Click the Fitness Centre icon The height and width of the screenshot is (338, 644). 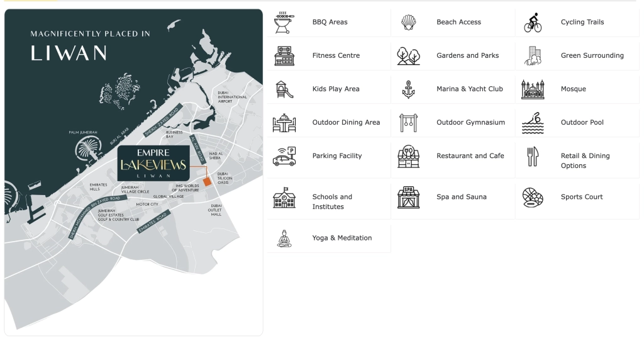[x=284, y=56]
